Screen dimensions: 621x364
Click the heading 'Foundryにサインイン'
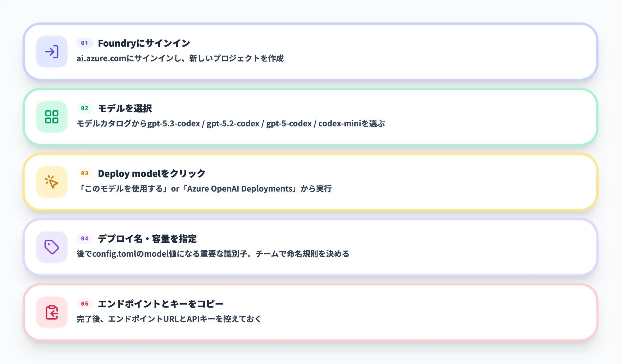pyautogui.click(x=144, y=43)
